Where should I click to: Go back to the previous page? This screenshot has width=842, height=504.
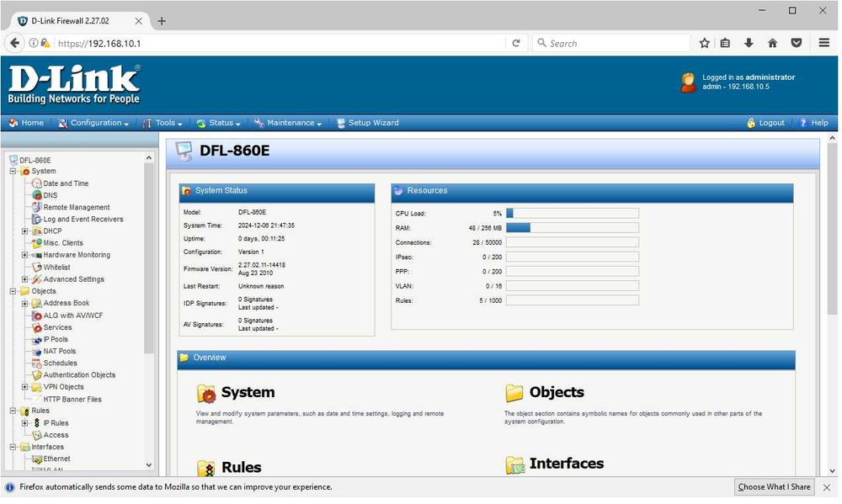click(x=15, y=44)
